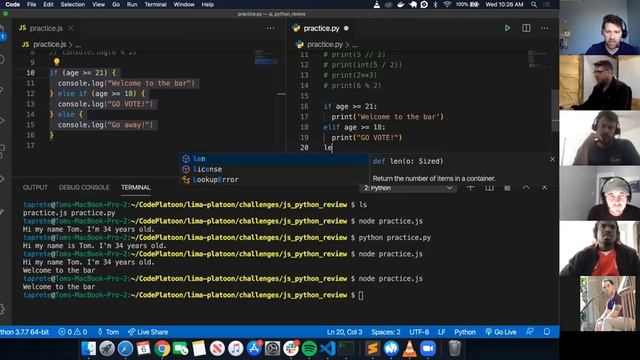Open the Help menu
Screen dimensions: 640x360
point(207,4)
